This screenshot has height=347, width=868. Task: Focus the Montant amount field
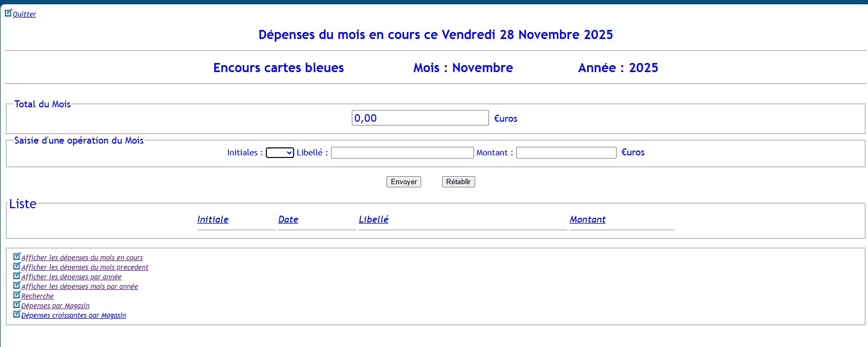coord(566,153)
